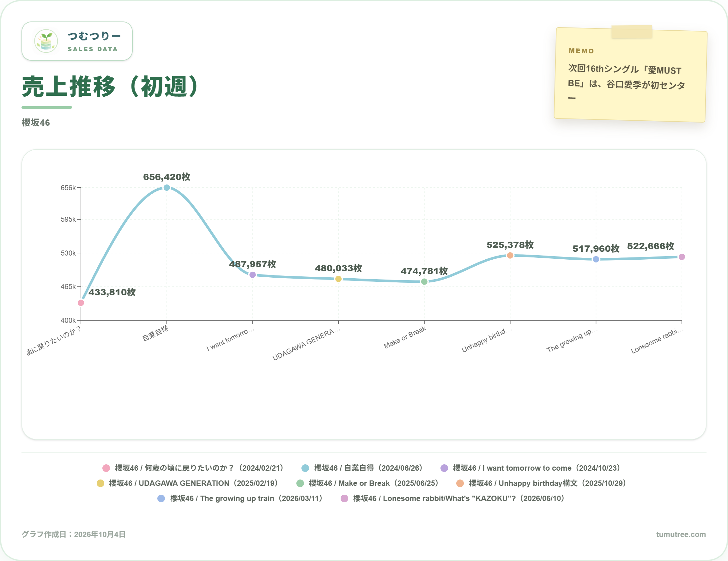This screenshot has height=561, width=728.
Task: Click the y-axis label 530k
Action: click(68, 253)
